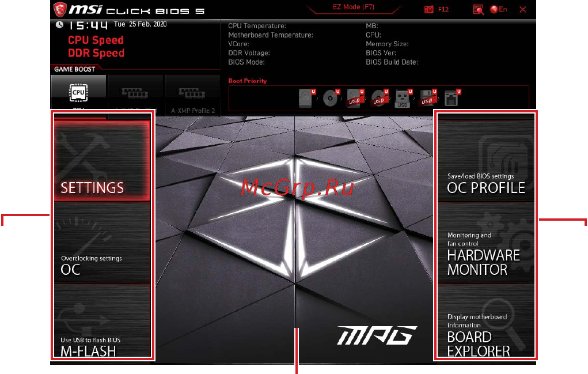Screen dimensions: 588x374
Task: Click the 'BIOS Ver:' field
Action: pyautogui.click(x=381, y=53)
